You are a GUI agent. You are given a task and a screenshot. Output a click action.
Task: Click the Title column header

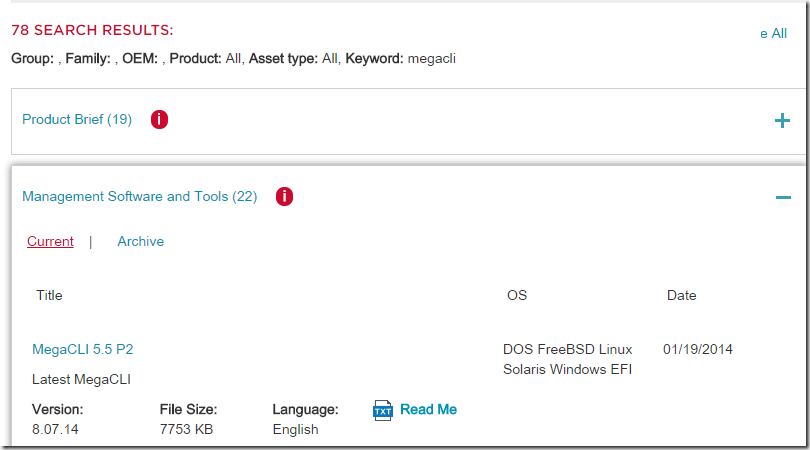point(49,296)
